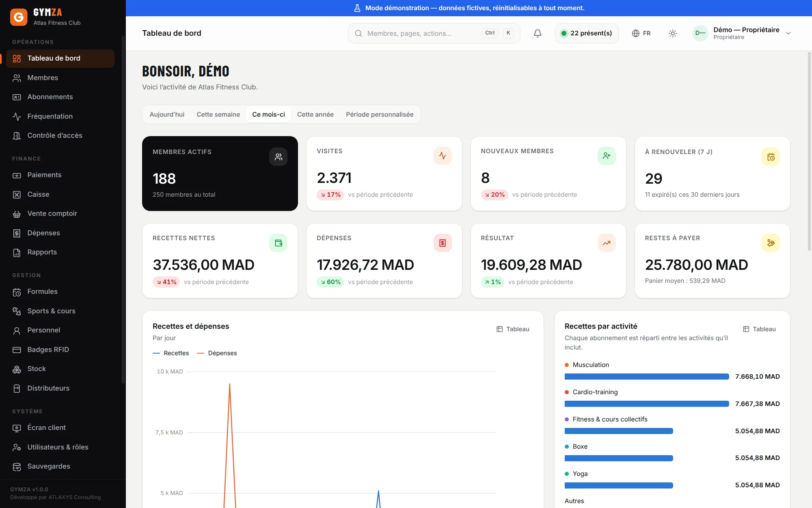The width and height of the screenshot is (812, 508).
Task: Open Contrôle d'accès from the sidebar
Action: tap(60, 135)
